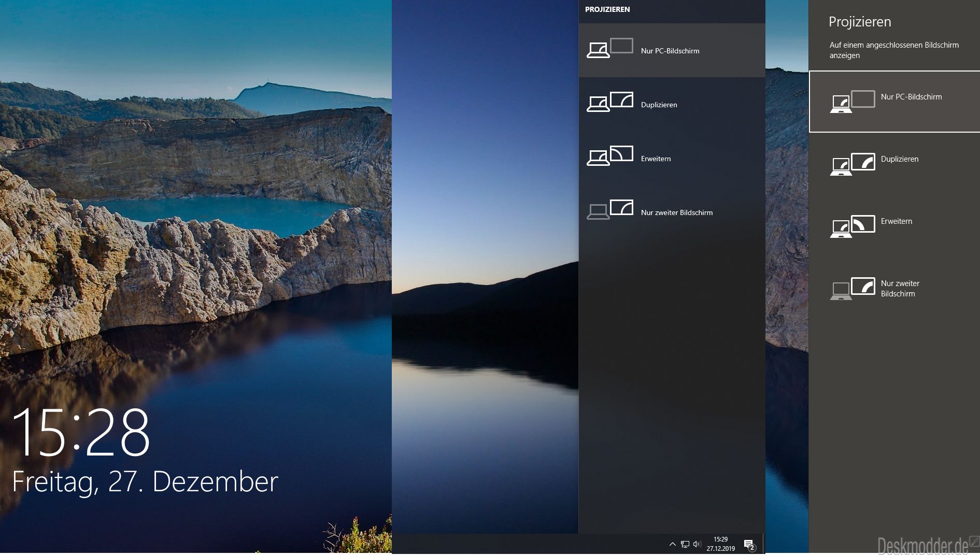Select Nur zweiter Bildschirm in grey sidebar
This screenshot has height=555, width=980.
coord(894,288)
